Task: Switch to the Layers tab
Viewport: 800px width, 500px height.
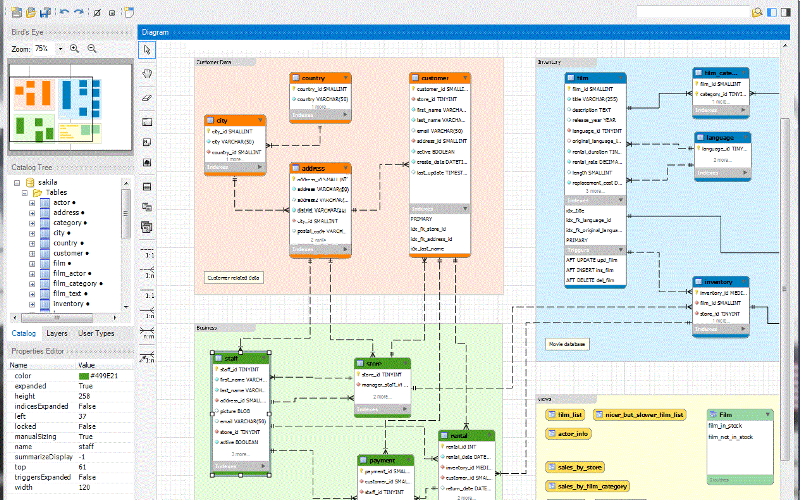Action: click(x=57, y=333)
